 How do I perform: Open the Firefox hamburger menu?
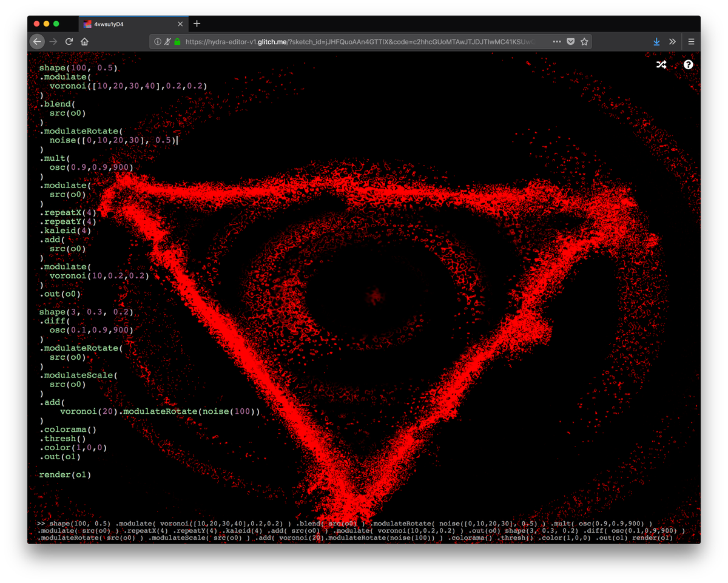(691, 42)
